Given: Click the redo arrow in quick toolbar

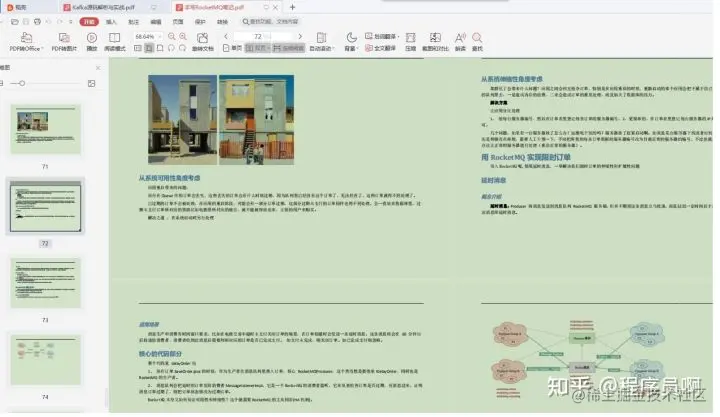Looking at the screenshot, I should click(60, 22).
